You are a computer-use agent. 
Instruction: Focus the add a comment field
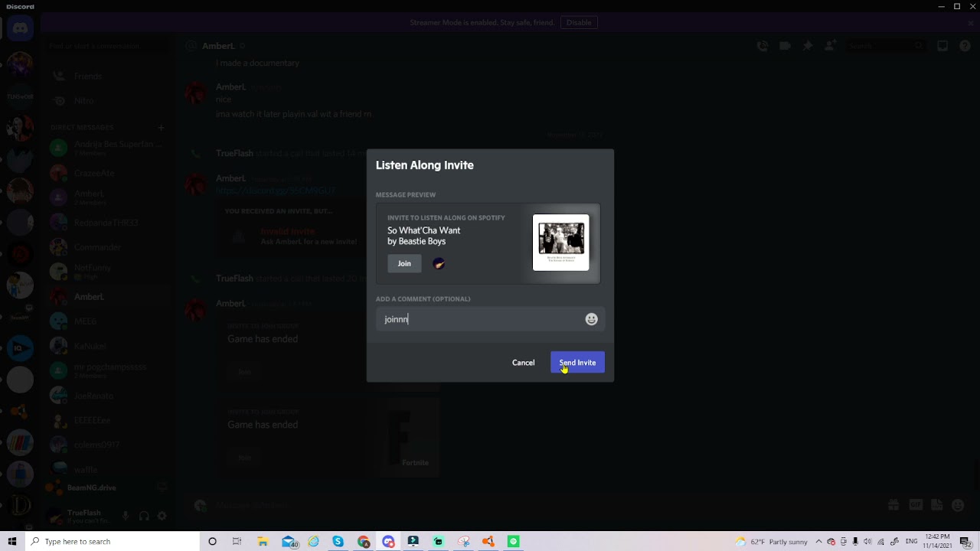[490, 319]
